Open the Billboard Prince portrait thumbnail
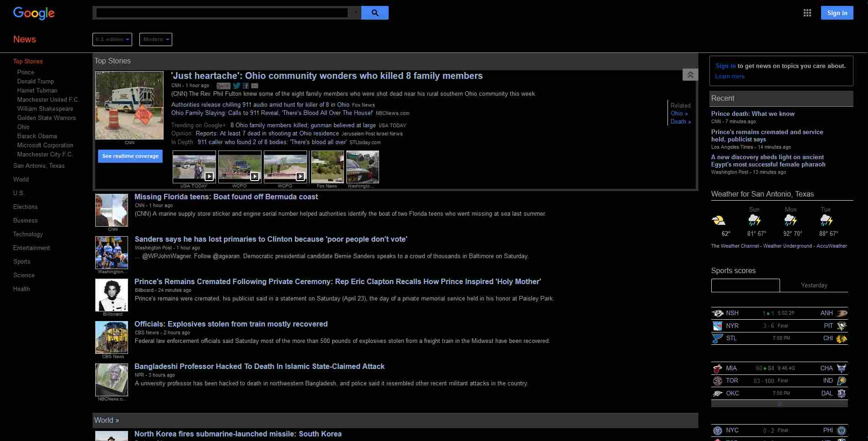868x441 pixels. (112, 295)
